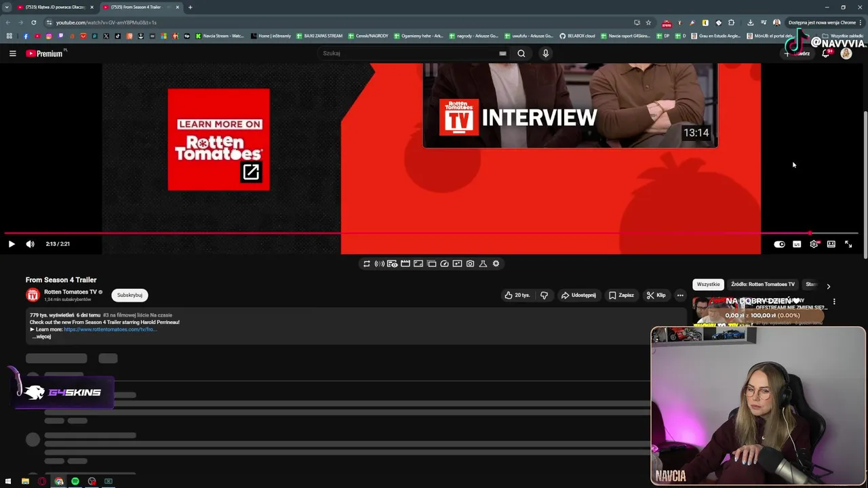Play the Interview 13:14 end-screen video
Viewport: 868px width, 488px height.
(570, 106)
